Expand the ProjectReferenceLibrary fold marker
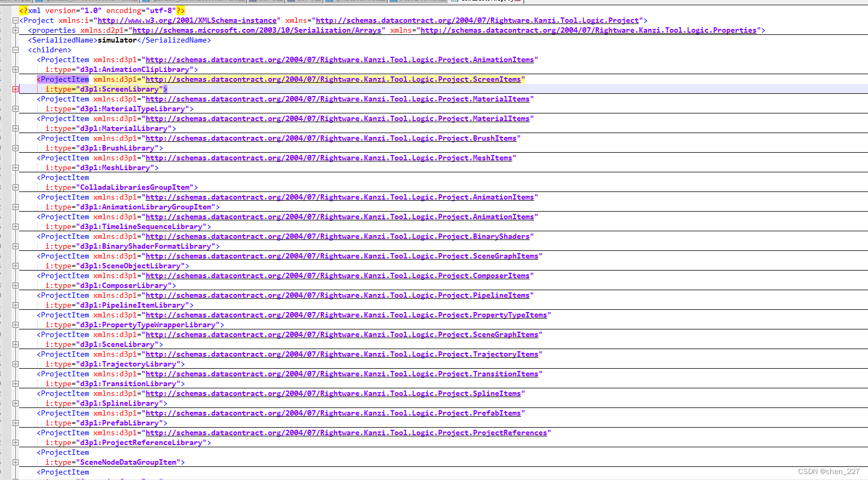 [x=15, y=443]
